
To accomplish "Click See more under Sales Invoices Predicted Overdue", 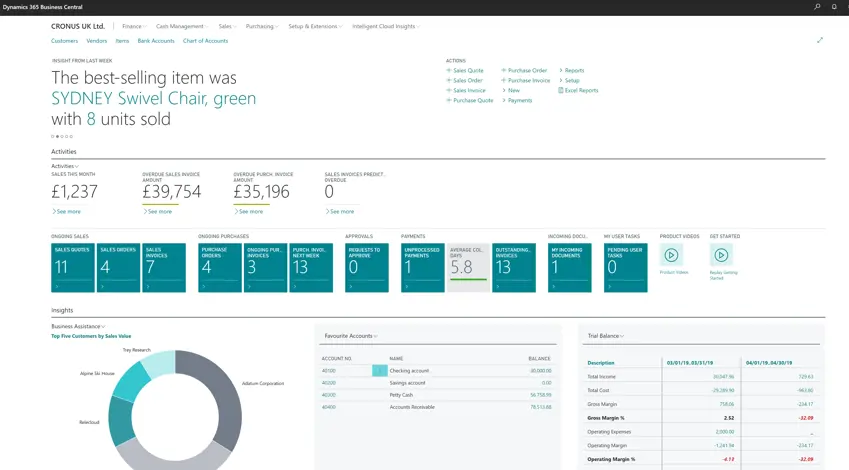I will click(340, 212).
